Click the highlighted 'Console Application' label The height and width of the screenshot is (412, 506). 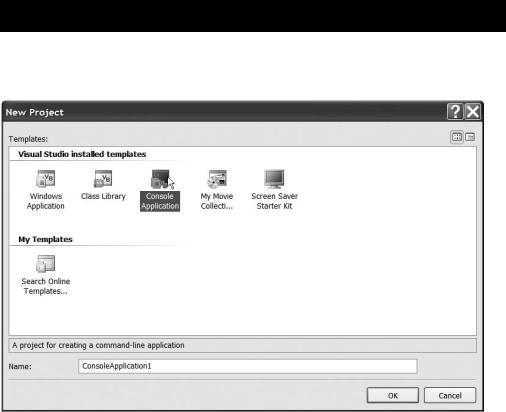pyautogui.click(x=160, y=201)
